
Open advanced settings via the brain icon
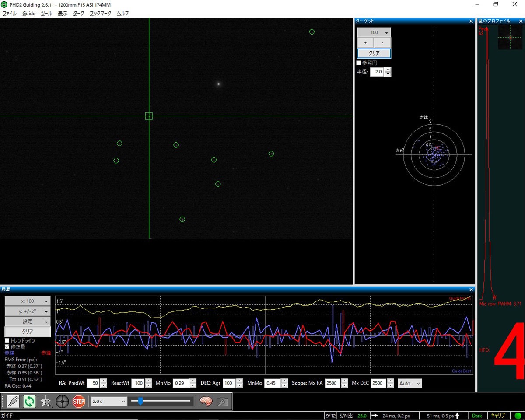(206, 401)
